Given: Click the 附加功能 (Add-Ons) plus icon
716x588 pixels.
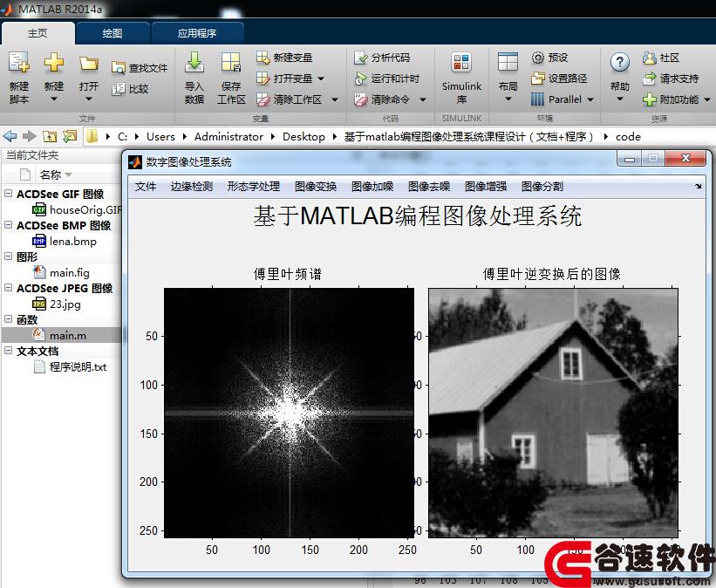Looking at the screenshot, I should pyautogui.click(x=650, y=99).
